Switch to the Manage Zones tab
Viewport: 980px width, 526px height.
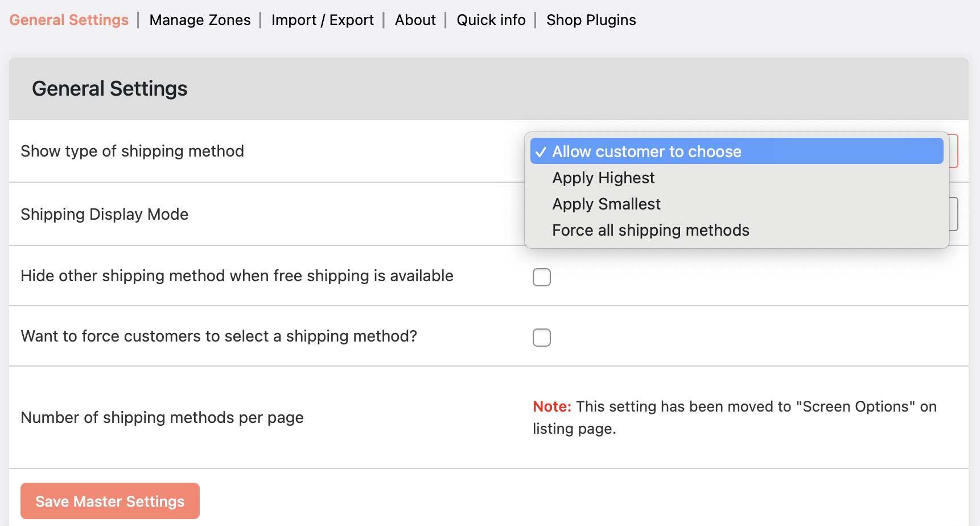click(200, 20)
